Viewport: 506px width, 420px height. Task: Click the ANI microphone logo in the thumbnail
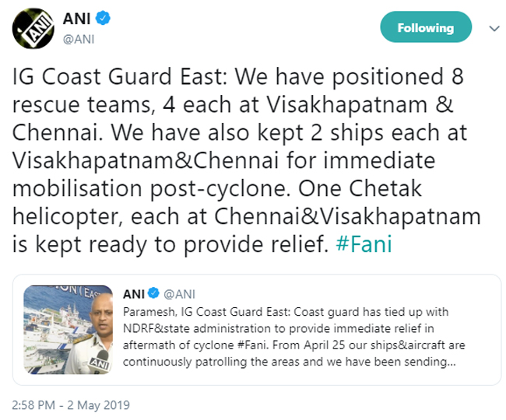[x=99, y=362]
